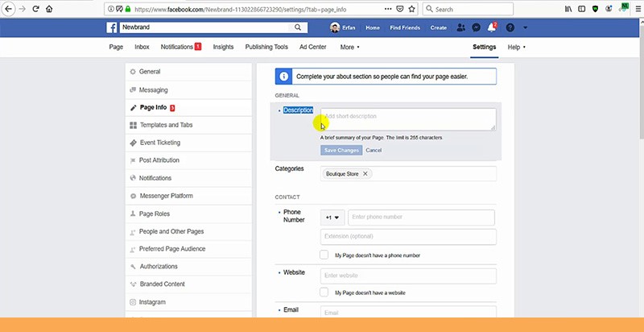The image size is (644, 332).
Task: Click the browser home icon
Action: 49,9
